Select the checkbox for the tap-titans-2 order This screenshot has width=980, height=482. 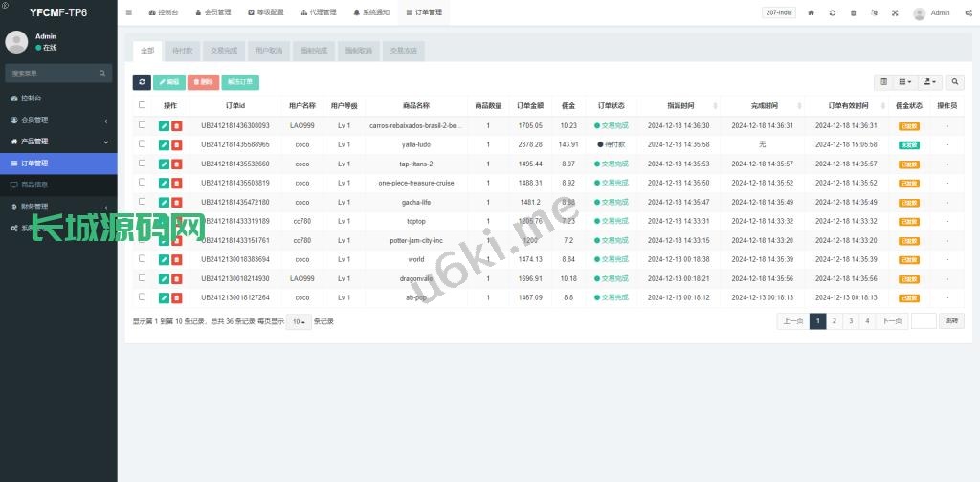point(143,164)
